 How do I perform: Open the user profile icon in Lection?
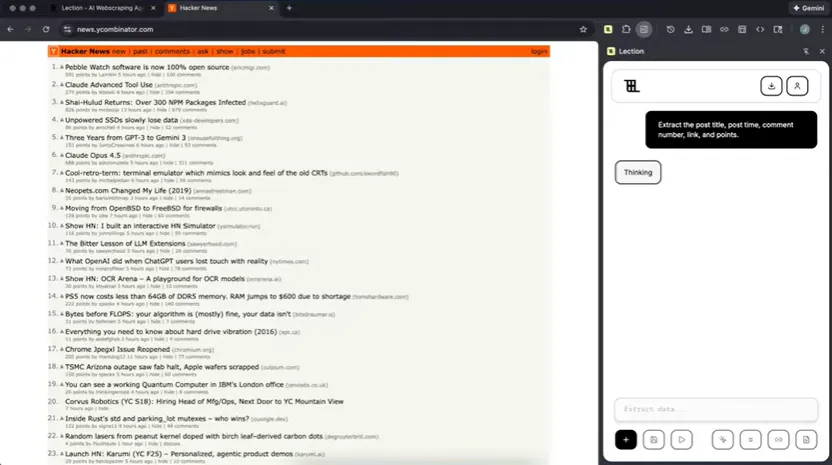click(x=797, y=86)
